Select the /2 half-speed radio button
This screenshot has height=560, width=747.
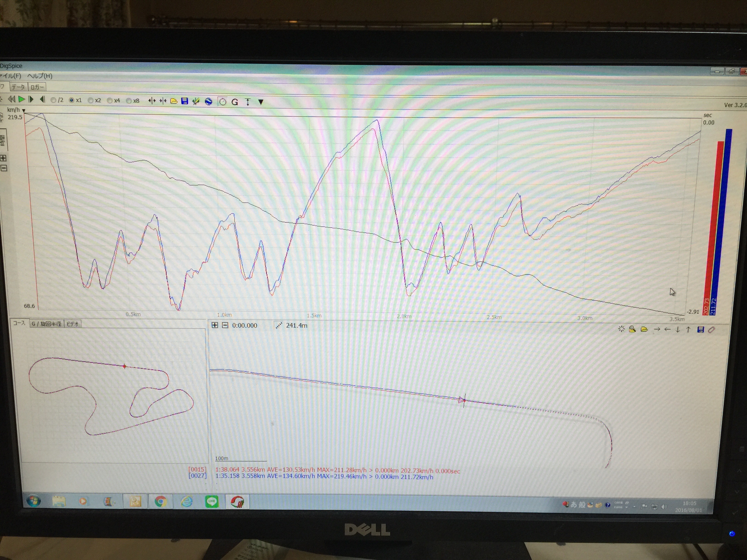[x=53, y=100]
